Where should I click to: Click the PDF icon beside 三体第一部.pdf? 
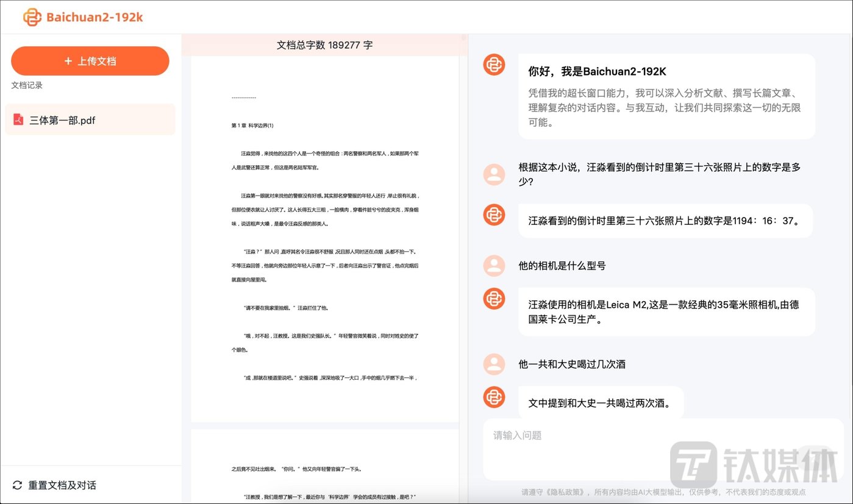coord(19,120)
